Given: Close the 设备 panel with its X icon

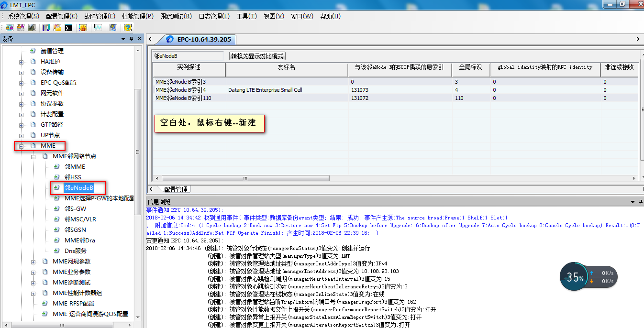Looking at the screenshot, I should click(139, 39).
